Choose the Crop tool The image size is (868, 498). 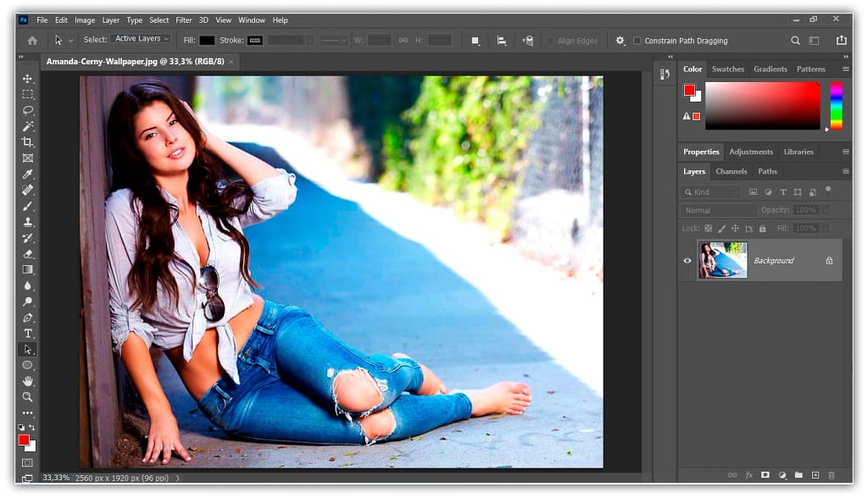[x=28, y=142]
